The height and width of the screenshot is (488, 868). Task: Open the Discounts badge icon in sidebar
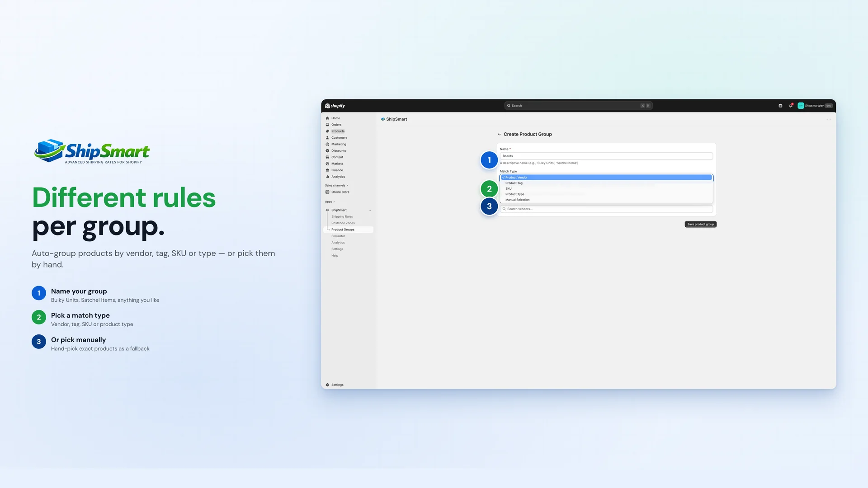[x=327, y=151]
